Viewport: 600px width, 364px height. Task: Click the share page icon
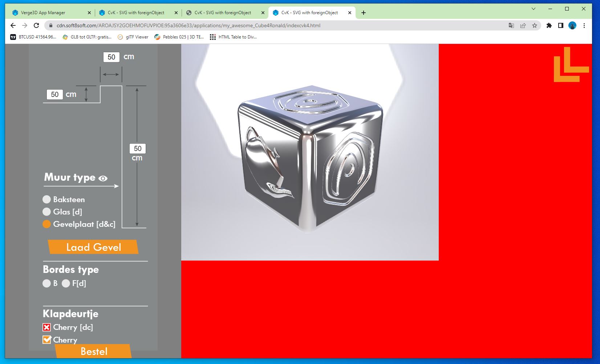[523, 25]
